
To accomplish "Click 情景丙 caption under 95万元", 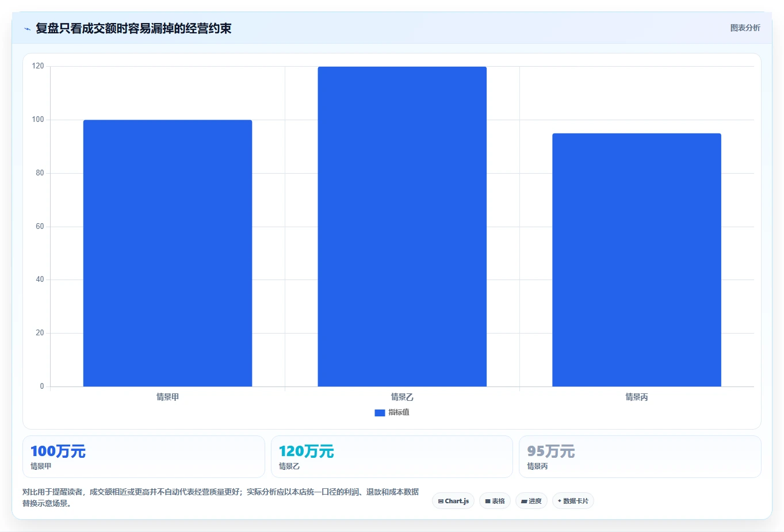I will tap(537, 466).
